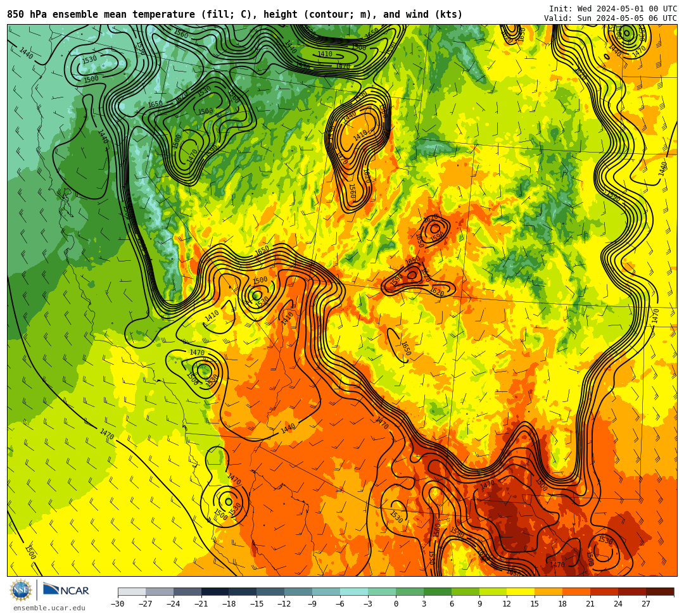Pick the dark red 24 to 27 swatch

(633, 591)
